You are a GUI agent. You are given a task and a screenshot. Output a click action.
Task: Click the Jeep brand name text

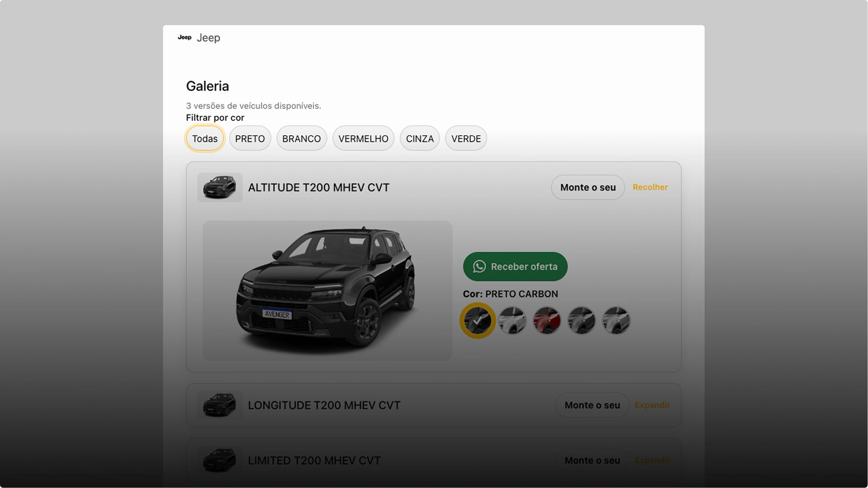pyautogui.click(x=208, y=38)
